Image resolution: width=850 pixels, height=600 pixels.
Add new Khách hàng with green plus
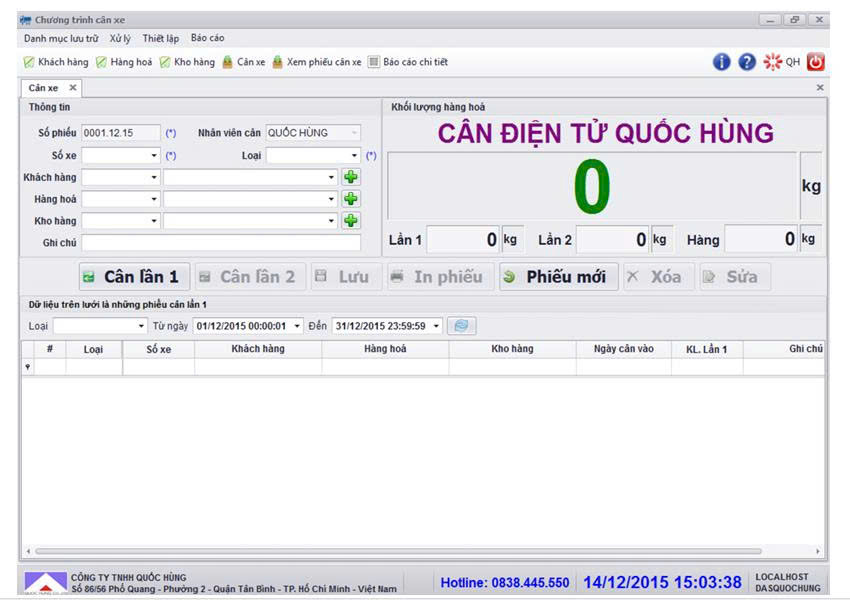[351, 177]
